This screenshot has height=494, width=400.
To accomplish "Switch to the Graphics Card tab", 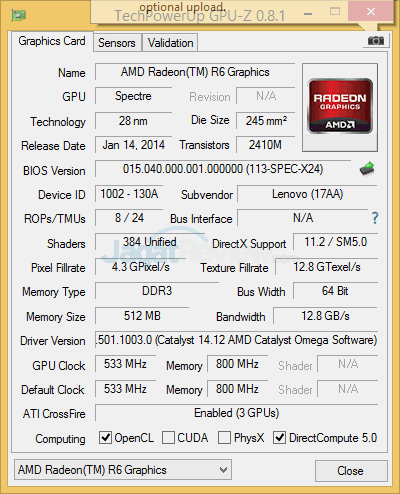I will tap(52, 41).
